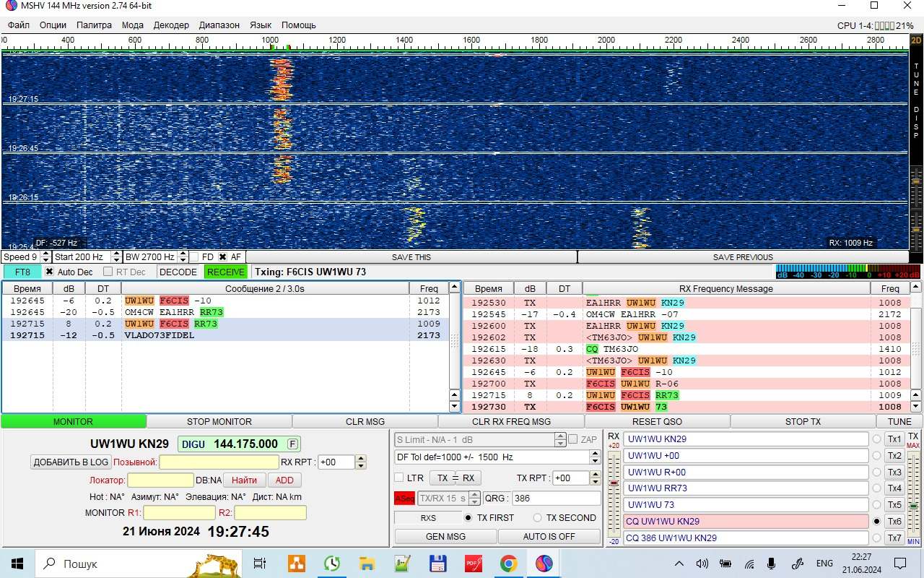924x578 pixels.
Task: Increase the Speed 9 stepper
Action: (x=46, y=254)
